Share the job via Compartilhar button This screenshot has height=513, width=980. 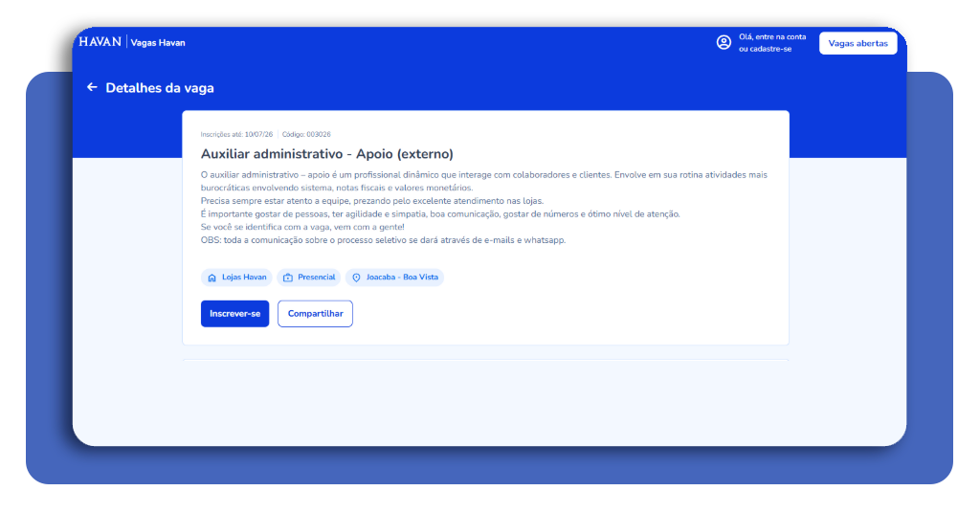pyautogui.click(x=315, y=314)
